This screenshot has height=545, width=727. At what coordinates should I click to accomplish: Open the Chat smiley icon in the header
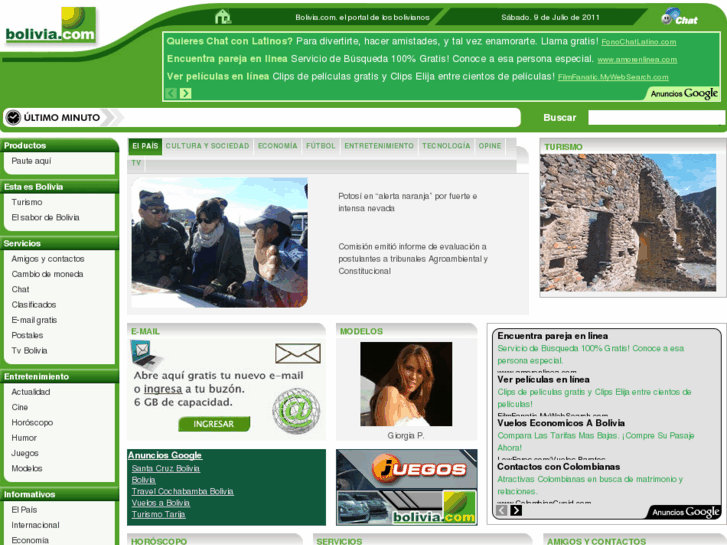coord(679,17)
